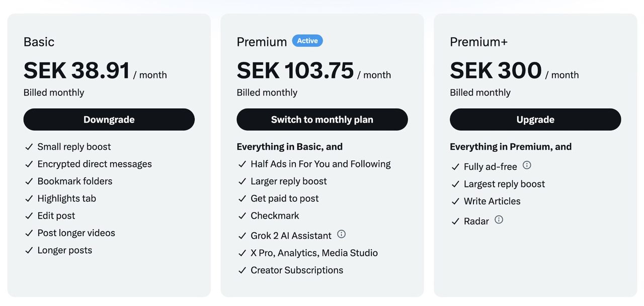Click the checkmark icon next to Get paid to post
Image resolution: width=644 pixels, height=306 pixels.
243,198
